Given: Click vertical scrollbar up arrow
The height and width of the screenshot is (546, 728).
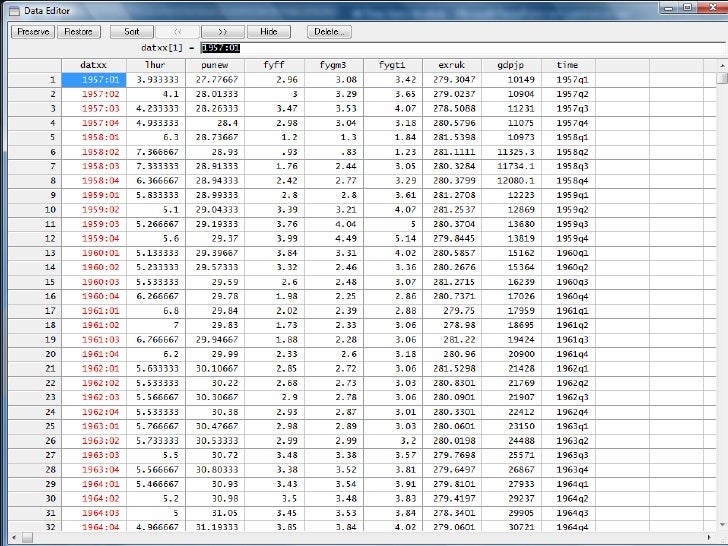Looking at the screenshot, I should tap(721, 78).
